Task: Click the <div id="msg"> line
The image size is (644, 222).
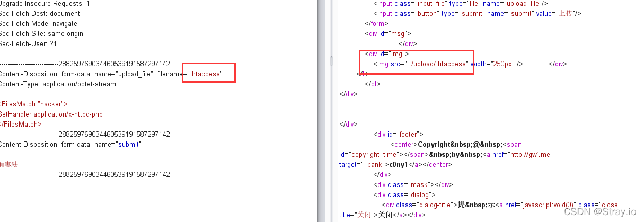Action: click(388, 33)
